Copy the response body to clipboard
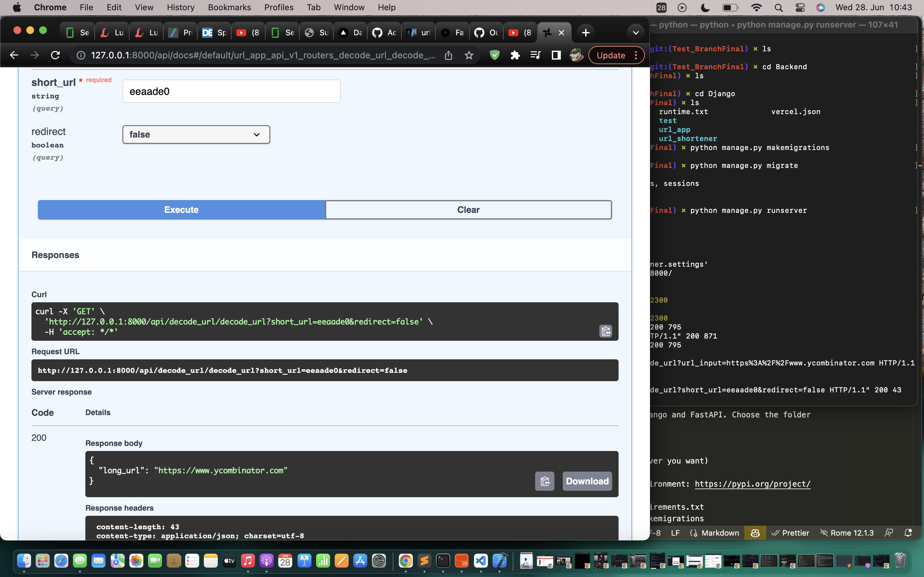Image resolution: width=924 pixels, height=577 pixels. point(544,481)
